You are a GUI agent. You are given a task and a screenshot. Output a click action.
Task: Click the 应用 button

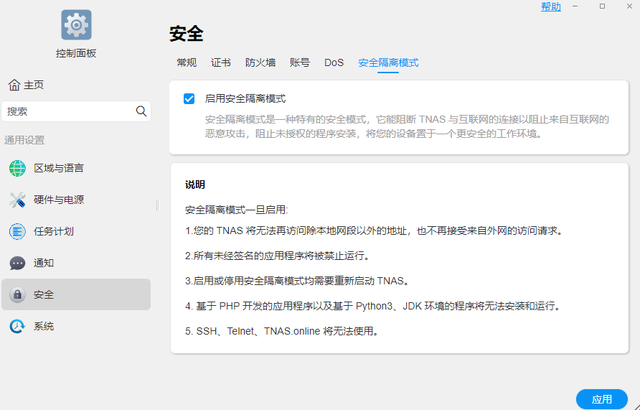tap(602, 399)
